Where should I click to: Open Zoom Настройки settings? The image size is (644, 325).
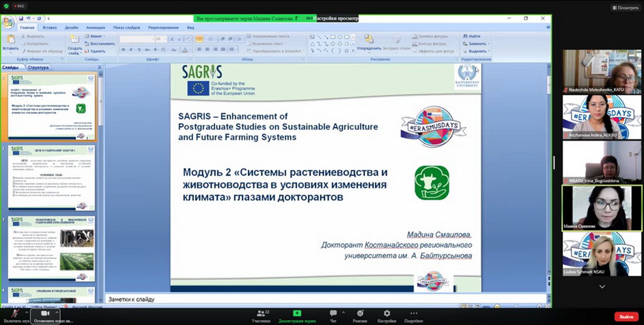point(387,316)
